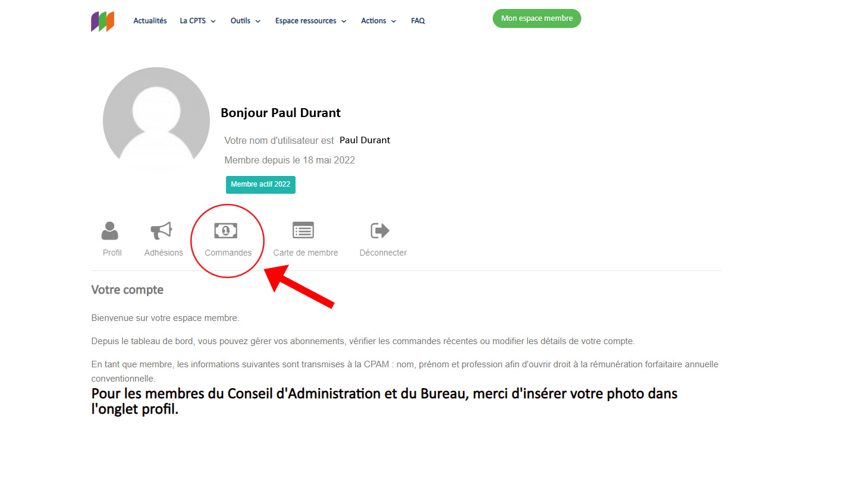Expand the Espace ressources dropdown
The height and width of the screenshot is (504, 845).
click(310, 21)
